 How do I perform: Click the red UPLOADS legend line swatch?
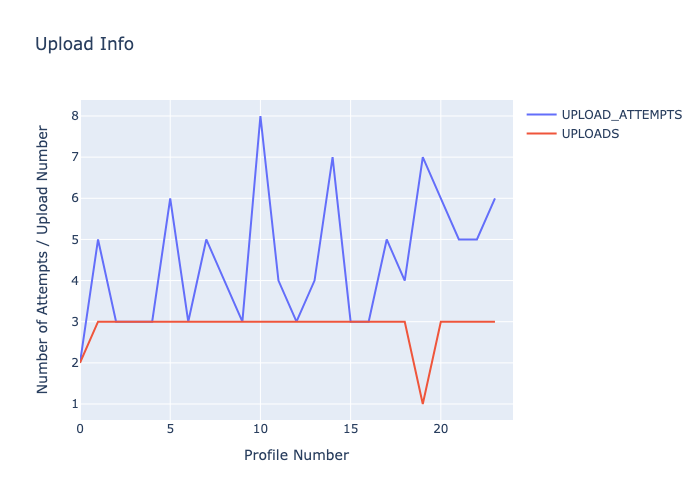541,134
